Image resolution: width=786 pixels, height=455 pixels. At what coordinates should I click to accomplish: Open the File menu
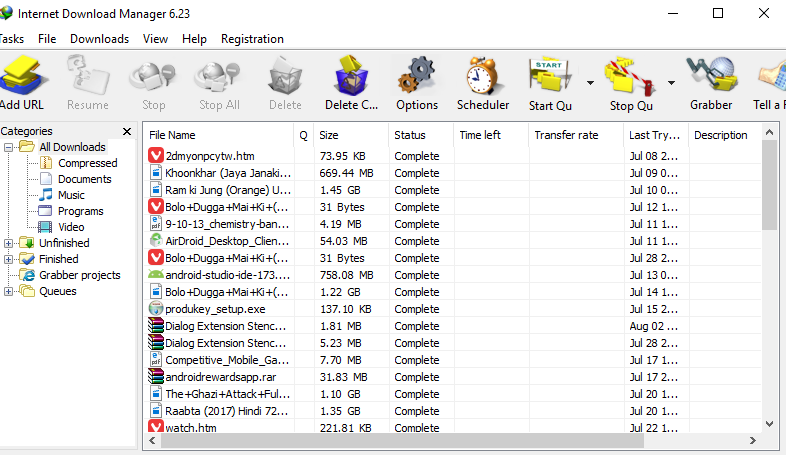[x=47, y=39]
